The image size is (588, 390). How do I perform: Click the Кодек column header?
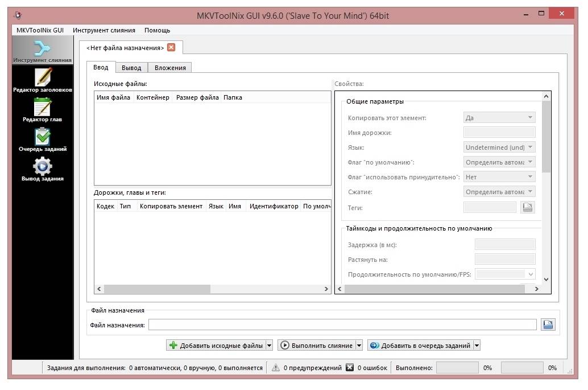pos(105,206)
